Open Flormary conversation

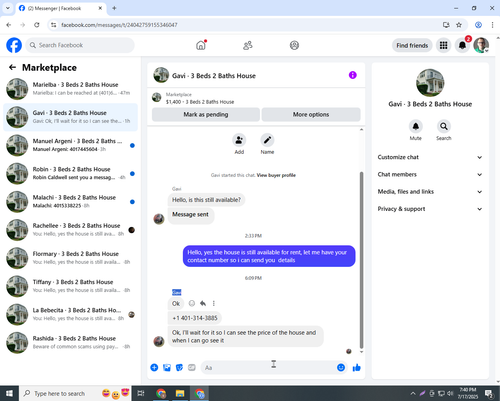70,258
